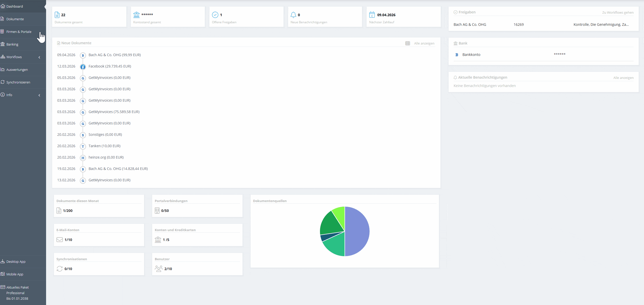Click the Zu Workflows gehen link
This screenshot has width=644, height=305.
(618, 12)
